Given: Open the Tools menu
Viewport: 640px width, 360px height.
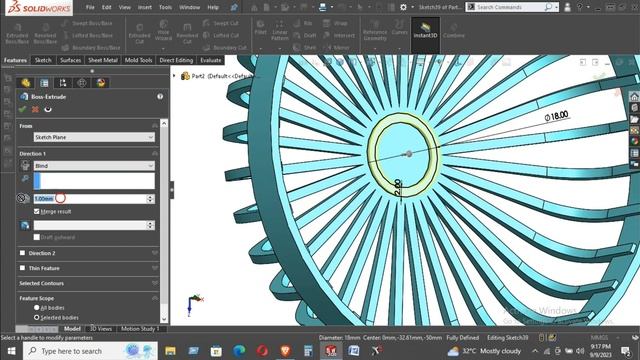Looking at the screenshot, I should point(165,7).
